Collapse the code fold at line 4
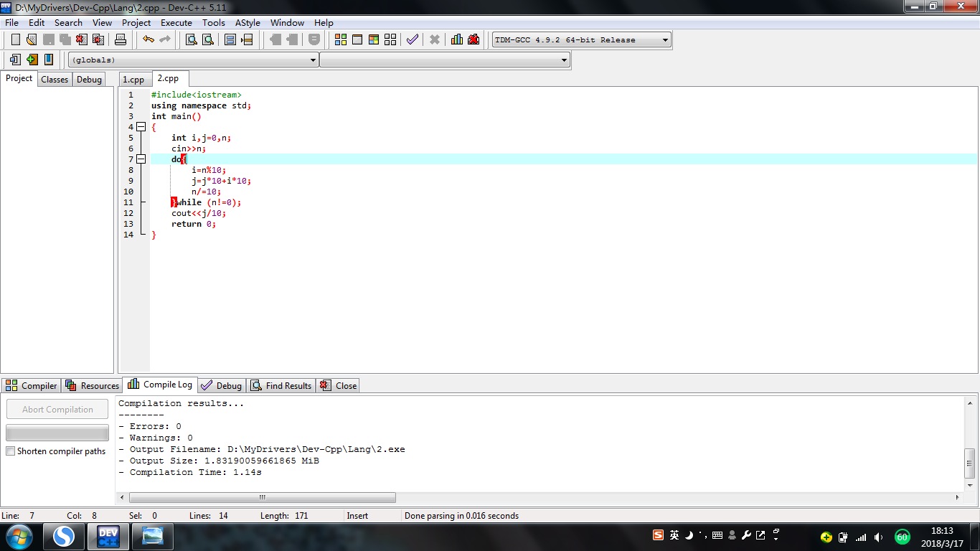 (141, 127)
